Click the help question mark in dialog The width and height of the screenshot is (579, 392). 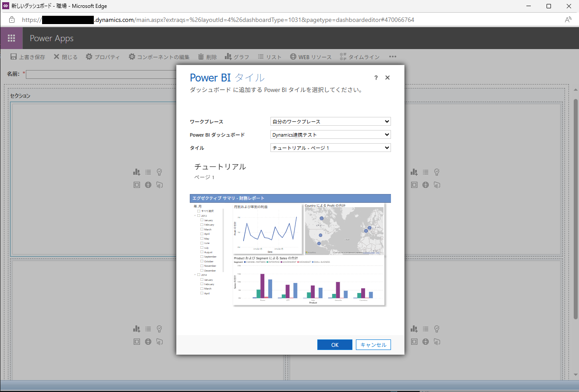[x=376, y=78]
